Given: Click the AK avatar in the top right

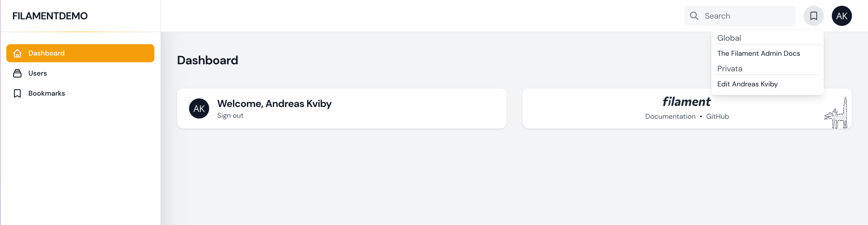Looking at the screenshot, I should (x=842, y=16).
